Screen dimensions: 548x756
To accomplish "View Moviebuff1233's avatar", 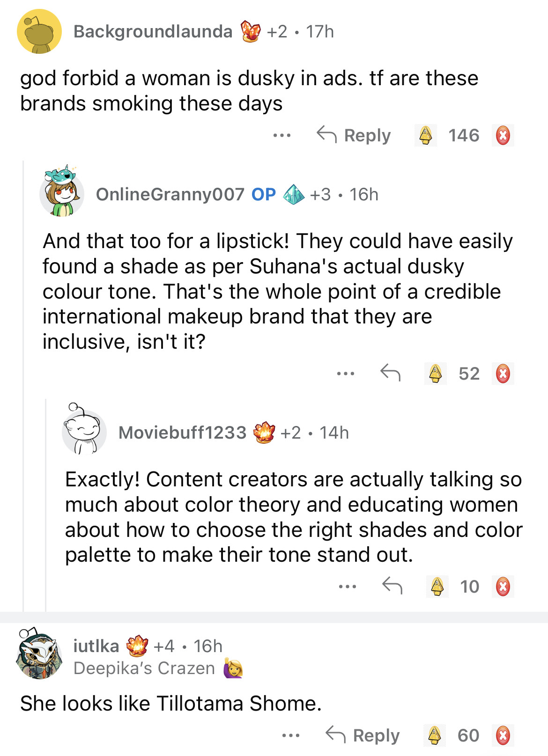I will point(84,431).
